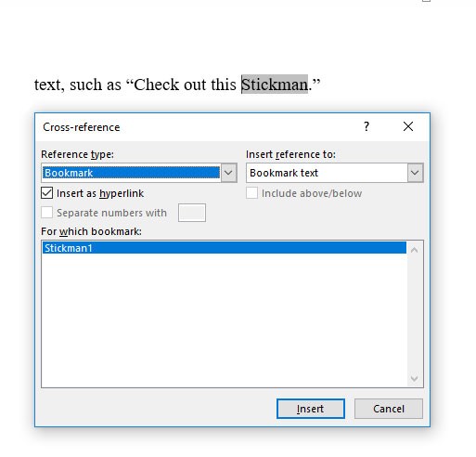
Task: Click empty area of bookmark list
Action: [225, 319]
